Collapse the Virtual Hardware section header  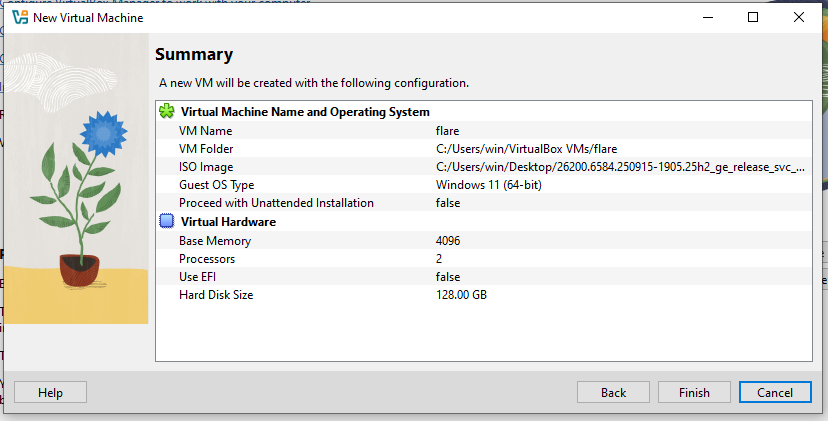pyautogui.click(x=228, y=222)
